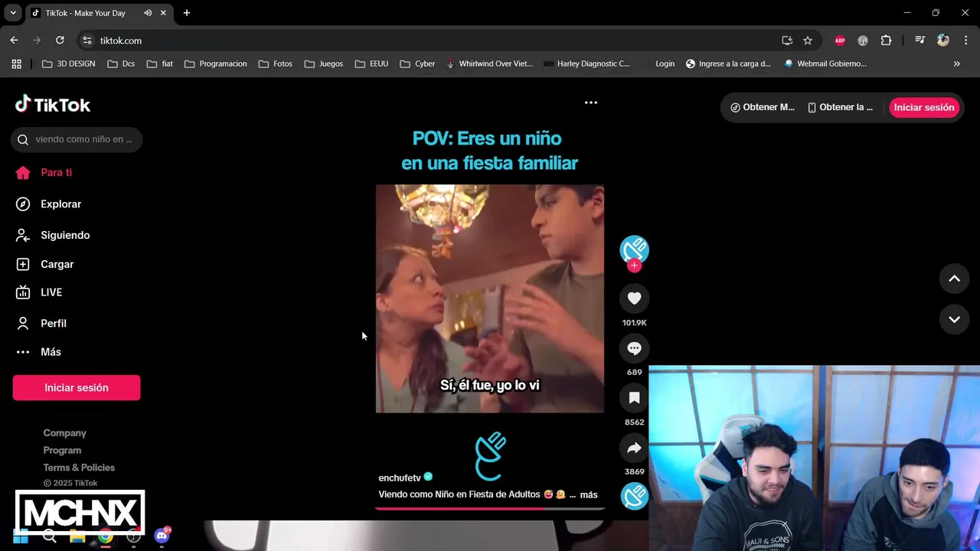Open the comments bubble showing 689
Screen dimensions: 980x551
(634, 348)
